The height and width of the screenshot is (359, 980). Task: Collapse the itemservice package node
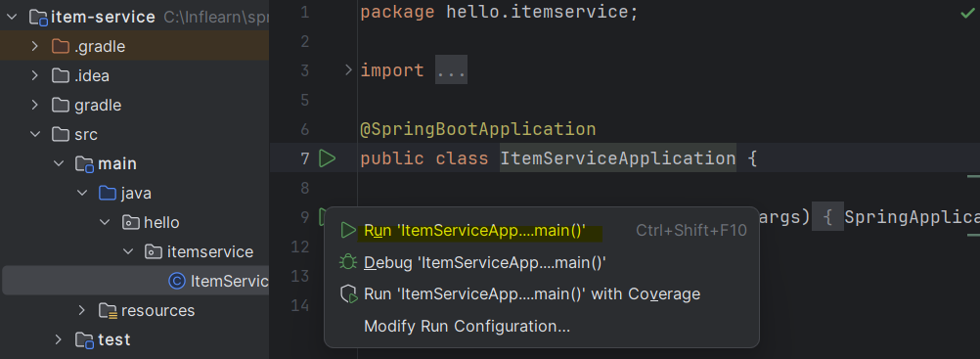pos(128,251)
